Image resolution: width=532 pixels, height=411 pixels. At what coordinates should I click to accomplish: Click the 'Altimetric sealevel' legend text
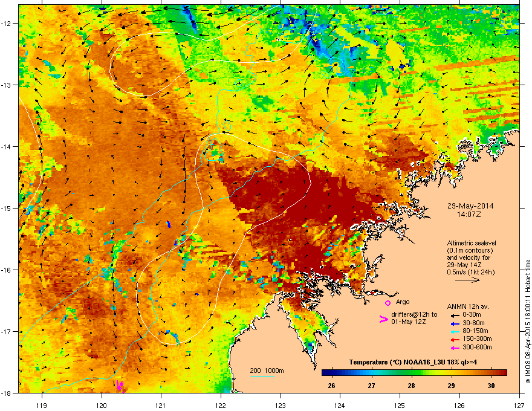pyautogui.click(x=472, y=243)
